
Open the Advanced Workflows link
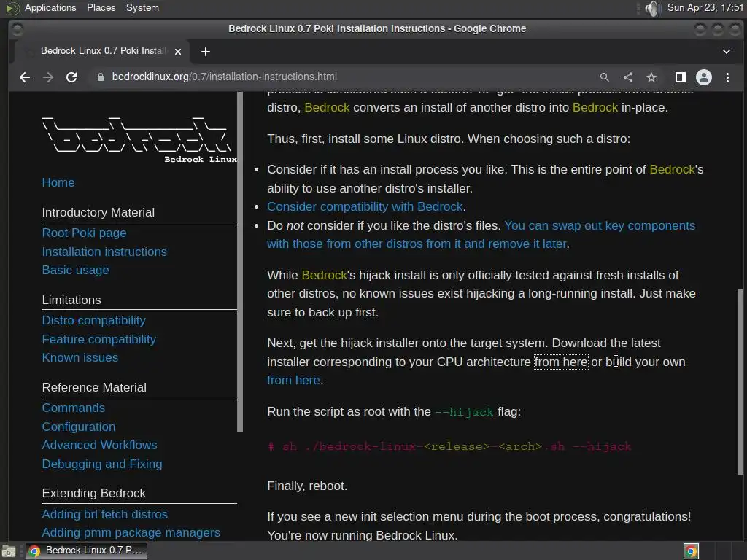pos(99,445)
